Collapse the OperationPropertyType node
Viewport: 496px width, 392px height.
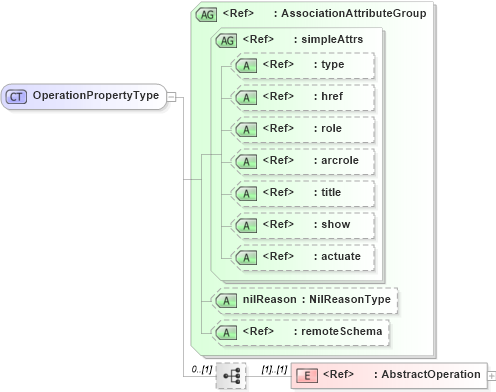pyautogui.click(x=171, y=97)
